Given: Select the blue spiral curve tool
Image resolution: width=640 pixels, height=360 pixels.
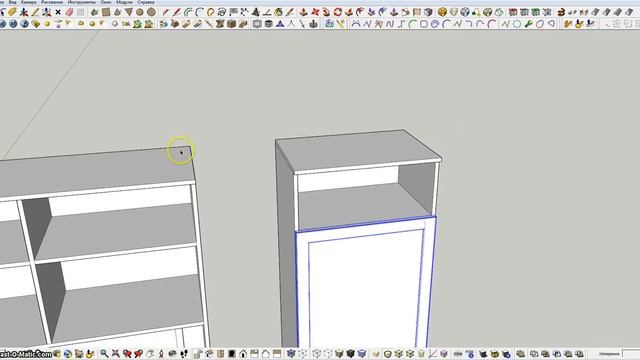Looking at the screenshot, I should coord(435,24).
